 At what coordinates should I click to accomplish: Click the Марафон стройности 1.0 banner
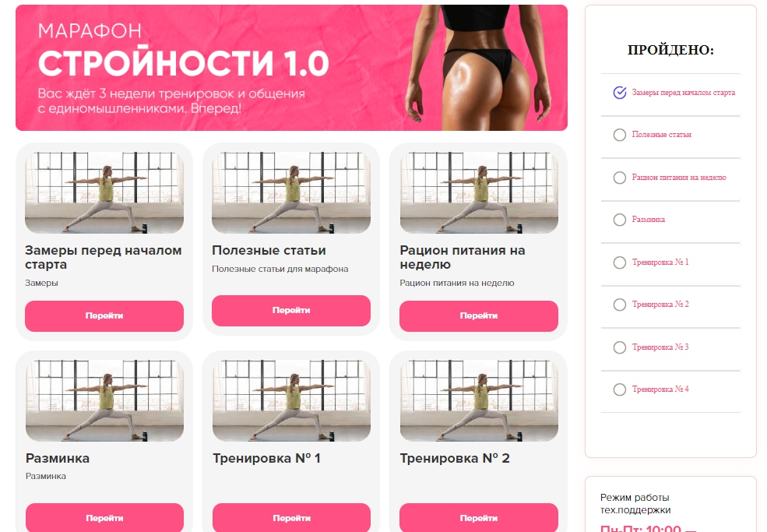point(291,68)
